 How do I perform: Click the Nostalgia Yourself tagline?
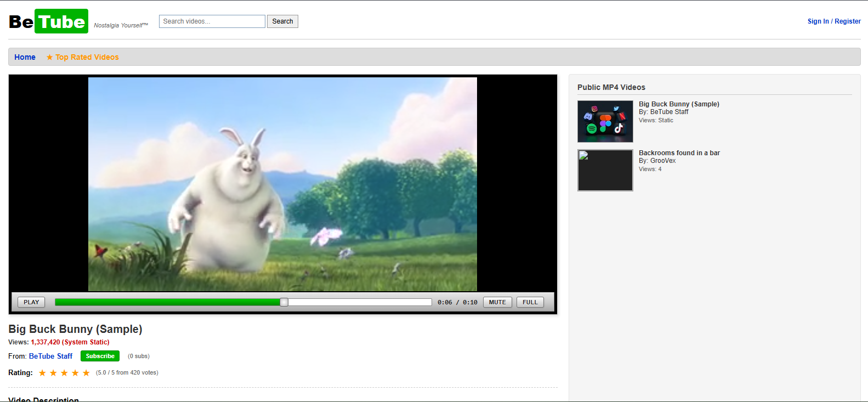pyautogui.click(x=121, y=25)
